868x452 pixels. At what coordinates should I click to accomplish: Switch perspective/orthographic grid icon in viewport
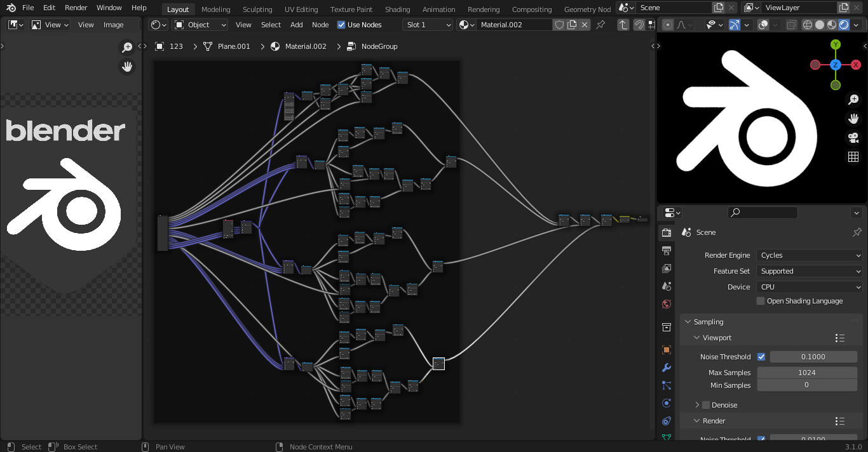click(x=853, y=157)
